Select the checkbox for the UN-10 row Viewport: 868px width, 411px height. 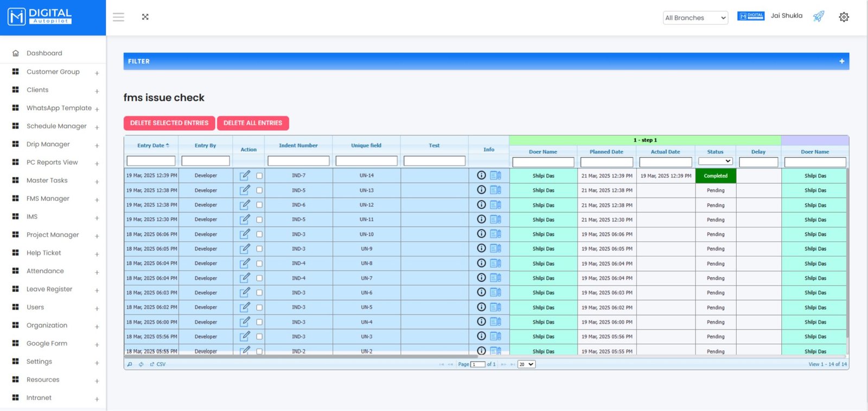[x=259, y=234]
